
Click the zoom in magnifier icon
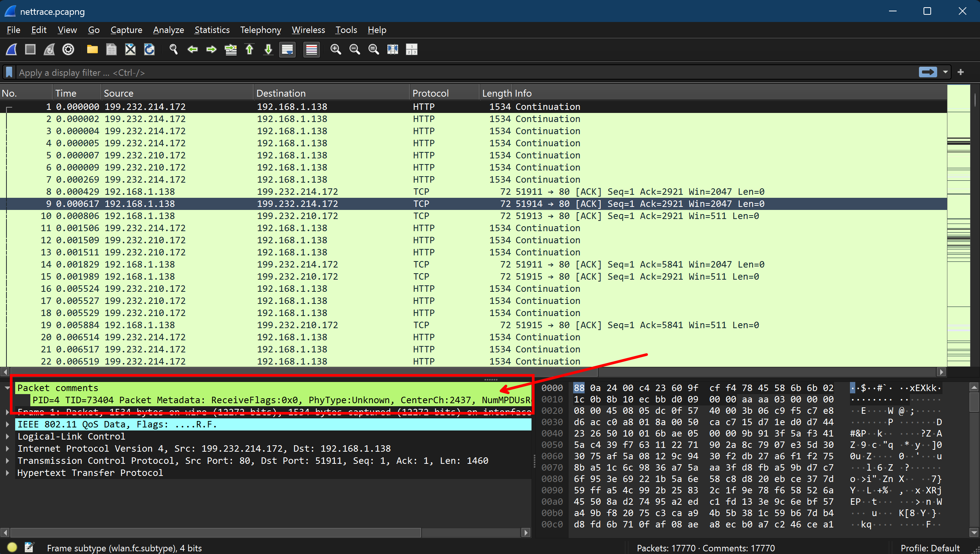pos(335,50)
